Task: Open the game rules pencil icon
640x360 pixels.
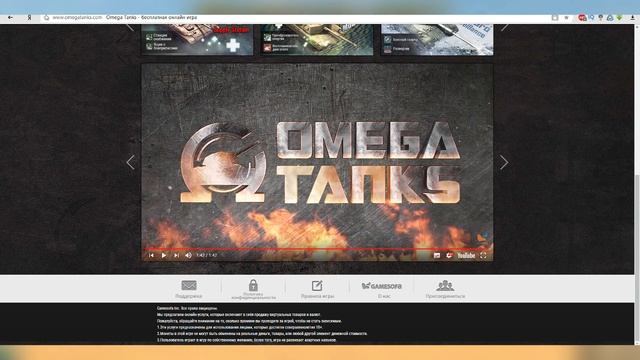Action: 317,285
